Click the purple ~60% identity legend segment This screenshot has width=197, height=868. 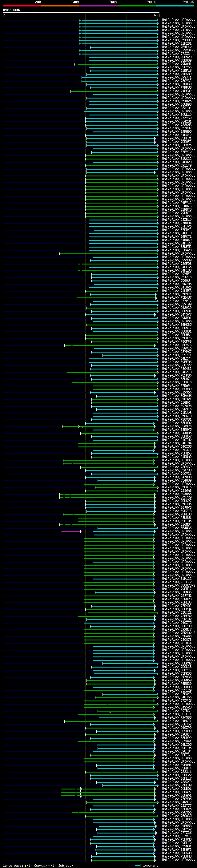(98, 6)
